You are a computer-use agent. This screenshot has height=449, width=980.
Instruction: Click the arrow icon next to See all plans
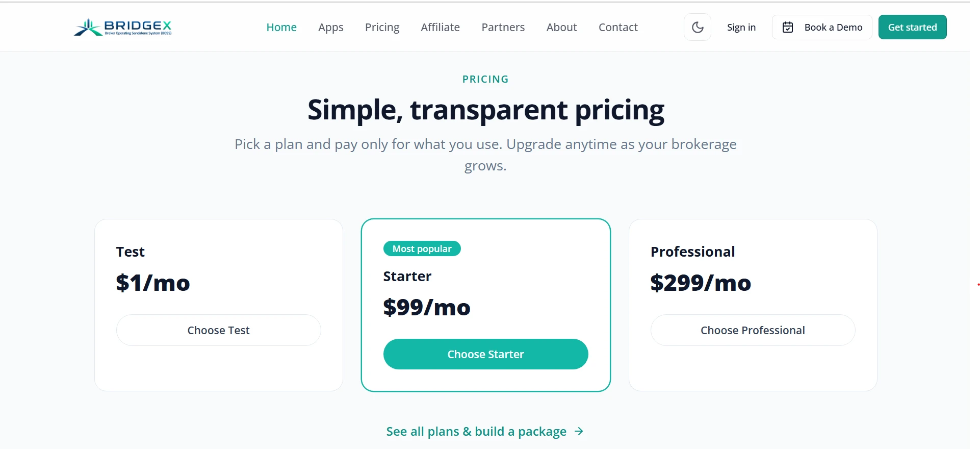click(x=579, y=432)
